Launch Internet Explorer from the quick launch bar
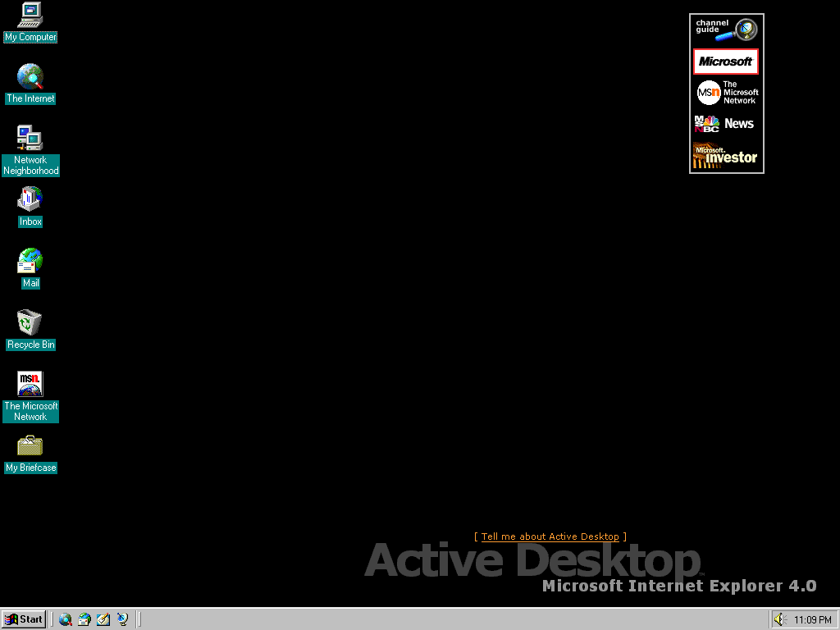840x630 pixels. [66, 619]
